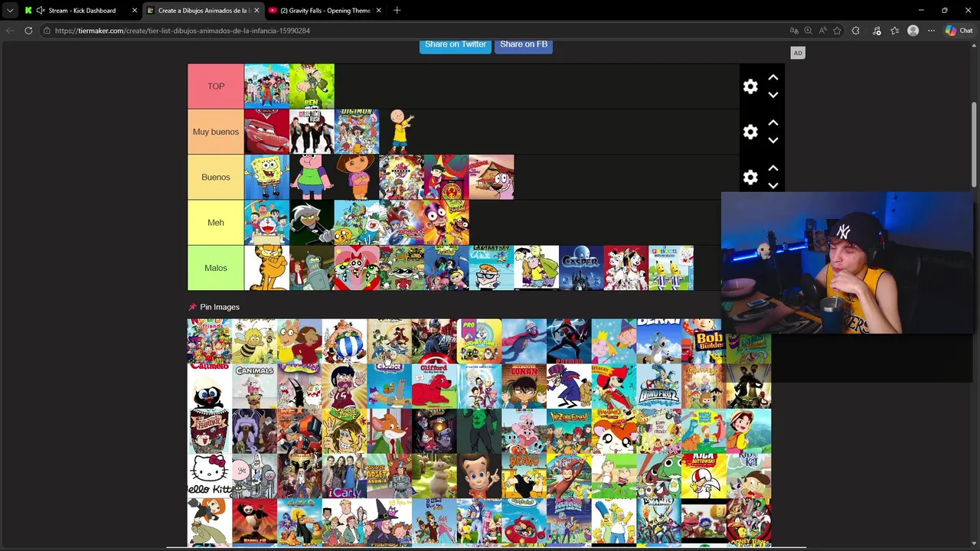Open the browser tab search dropdown
The image size is (980, 551).
click(x=10, y=11)
